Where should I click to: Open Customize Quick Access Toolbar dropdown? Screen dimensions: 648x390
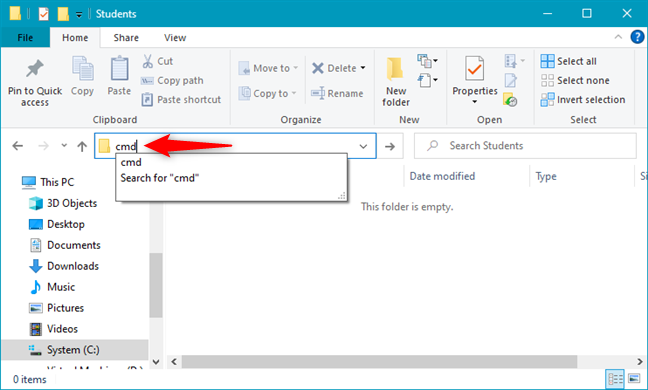click(79, 14)
